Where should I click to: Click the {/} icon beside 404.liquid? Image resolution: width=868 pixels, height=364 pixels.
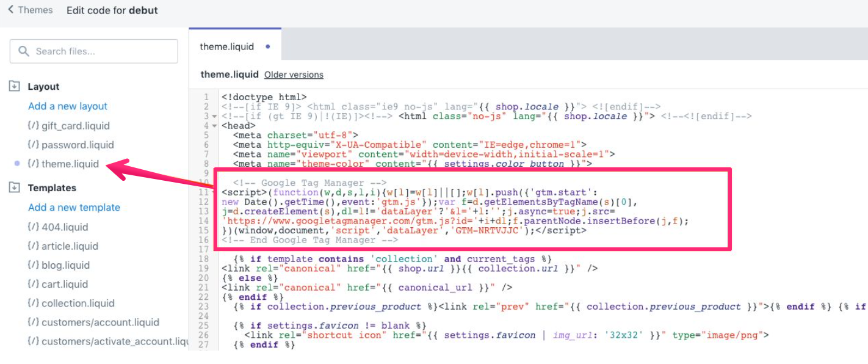point(34,227)
